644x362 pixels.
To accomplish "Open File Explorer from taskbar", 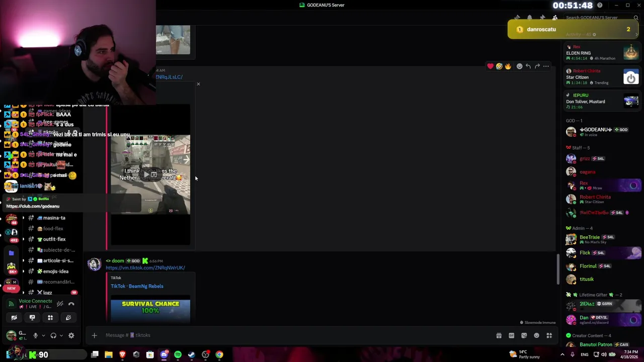I will 108,354.
